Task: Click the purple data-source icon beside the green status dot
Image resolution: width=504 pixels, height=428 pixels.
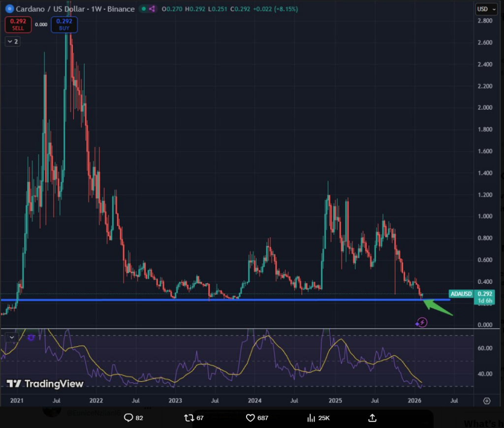Action: (x=152, y=9)
